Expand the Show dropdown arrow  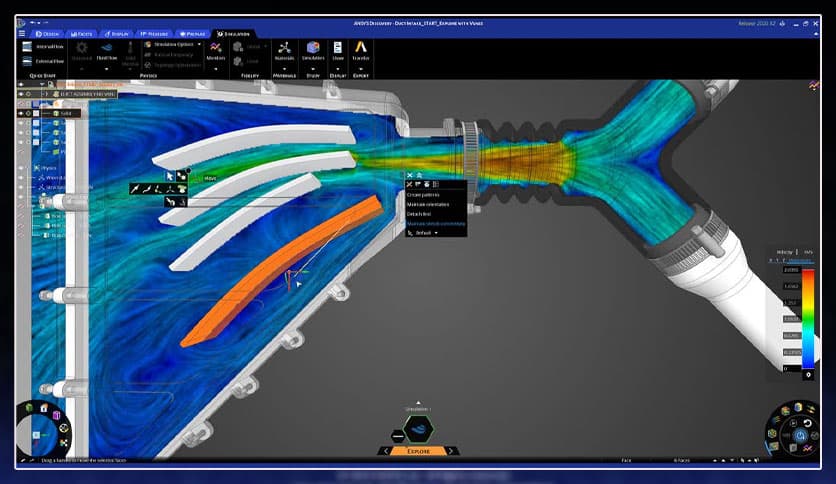click(337, 69)
